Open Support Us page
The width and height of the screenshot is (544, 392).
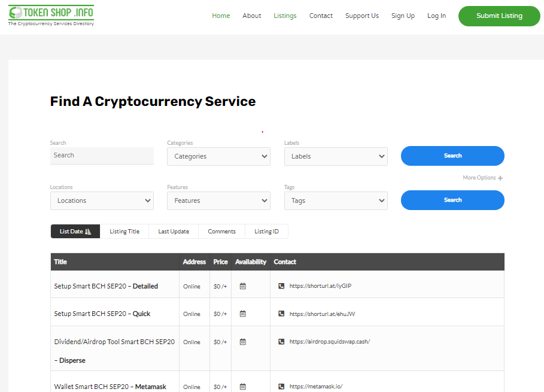pyautogui.click(x=362, y=16)
